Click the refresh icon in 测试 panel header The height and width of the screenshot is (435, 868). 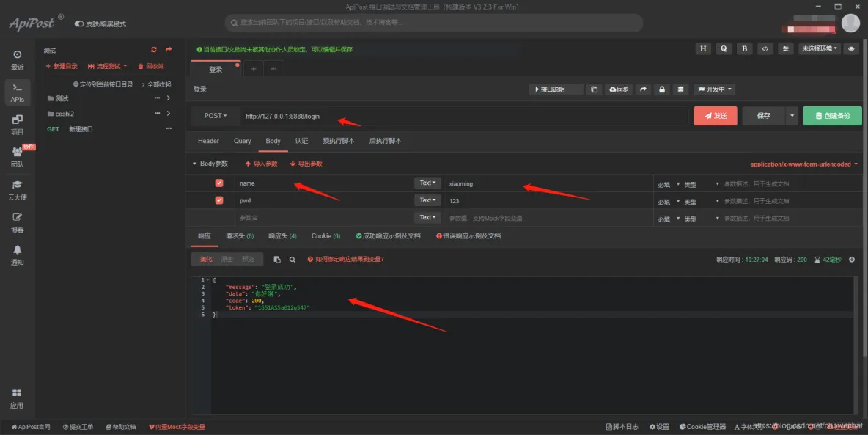(154, 50)
